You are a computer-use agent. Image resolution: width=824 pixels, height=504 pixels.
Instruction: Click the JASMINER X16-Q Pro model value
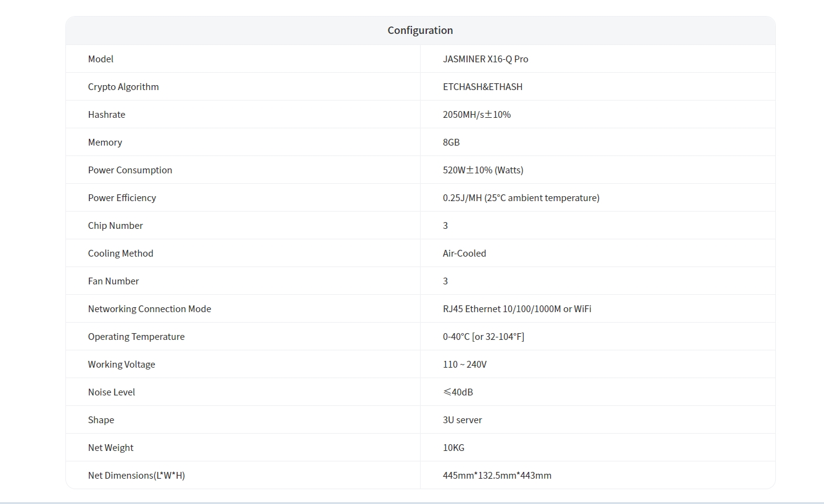(485, 59)
